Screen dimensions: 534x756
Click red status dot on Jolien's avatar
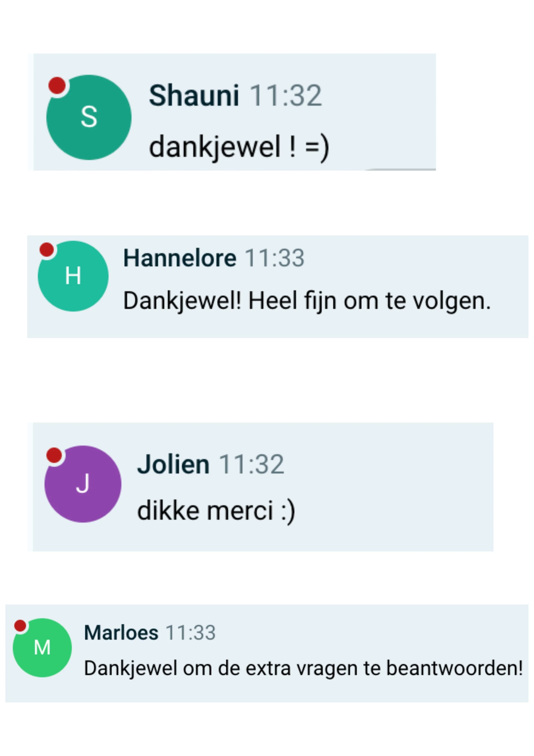tap(54, 455)
